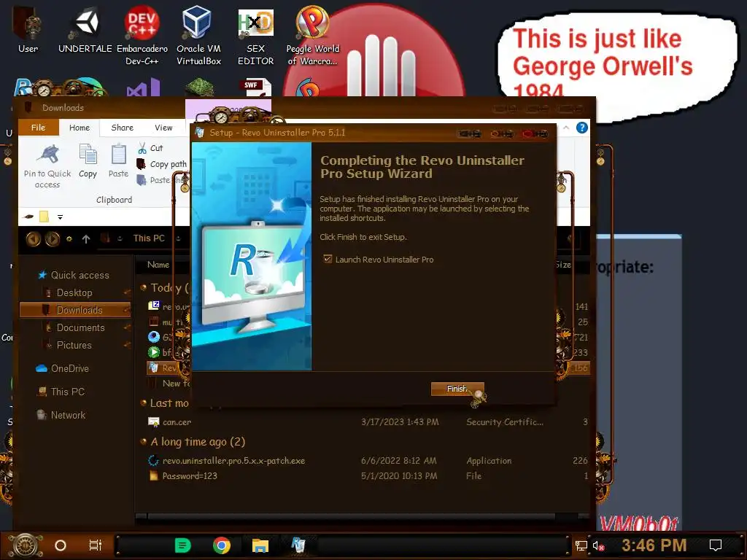
Task: Select Pictures in navigation pane
Action: (74, 345)
